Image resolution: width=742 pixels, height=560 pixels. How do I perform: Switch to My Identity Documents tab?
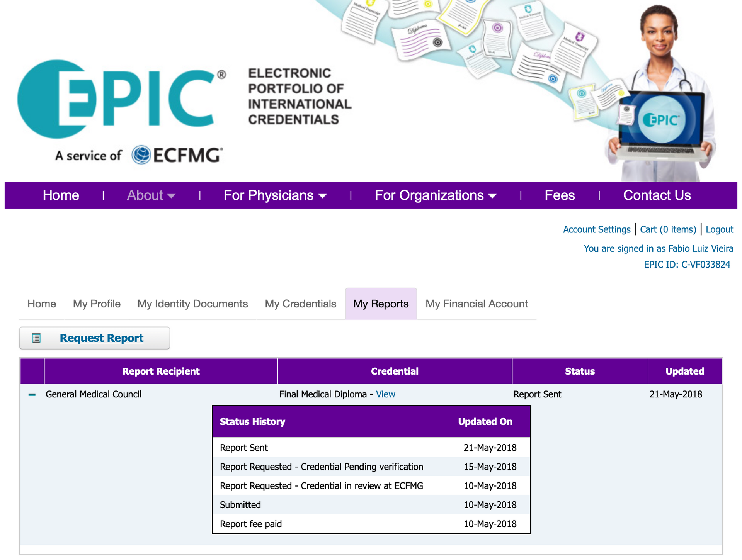[192, 304]
